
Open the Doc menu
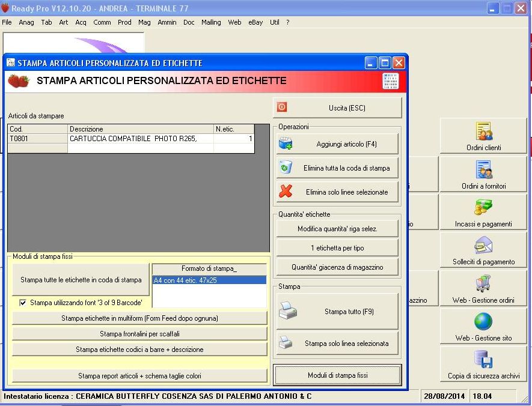[189, 22]
